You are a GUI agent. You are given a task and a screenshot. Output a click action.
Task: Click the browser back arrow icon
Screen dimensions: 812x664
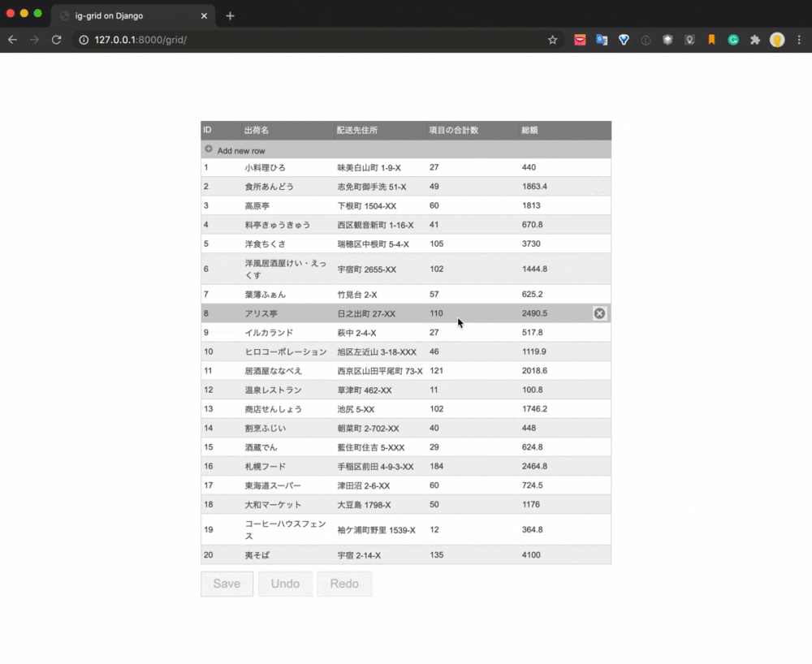point(12,39)
